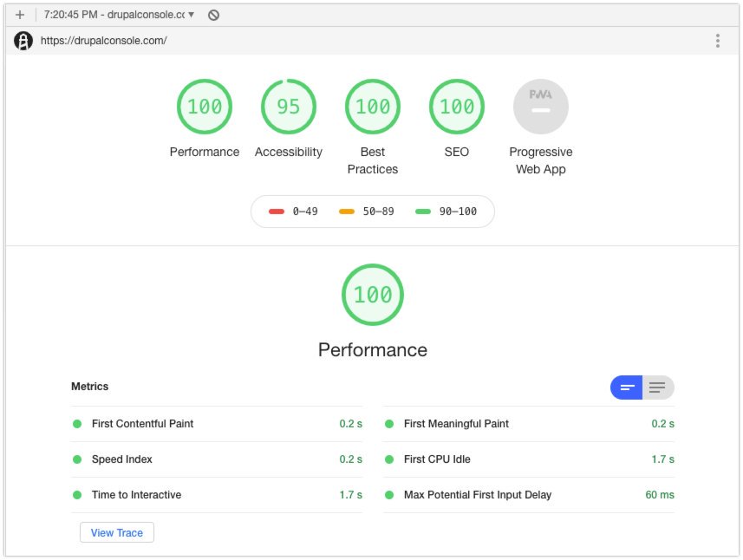Click the Metrics heading

click(89, 387)
